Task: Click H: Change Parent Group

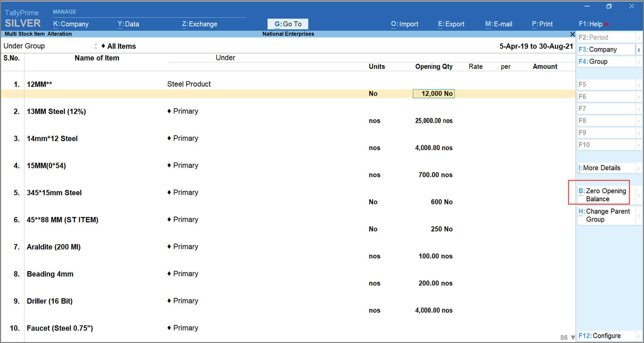Action: tap(606, 215)
